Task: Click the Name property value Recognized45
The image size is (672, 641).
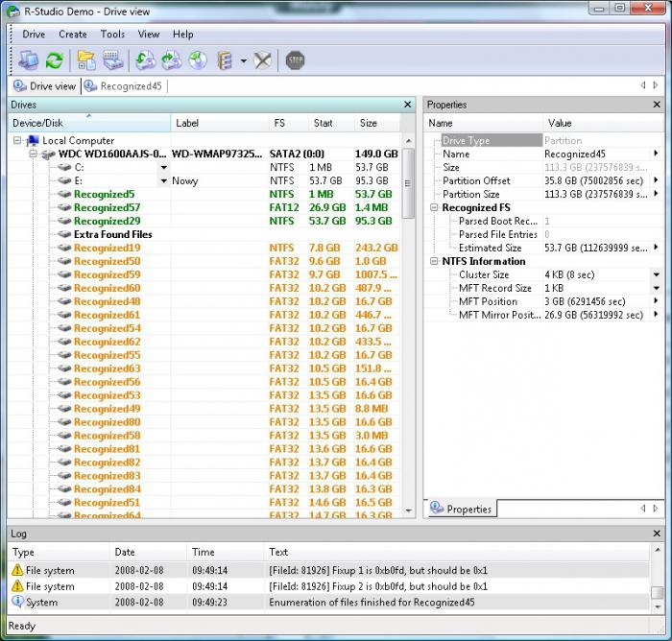Action: tap(575, 154)
